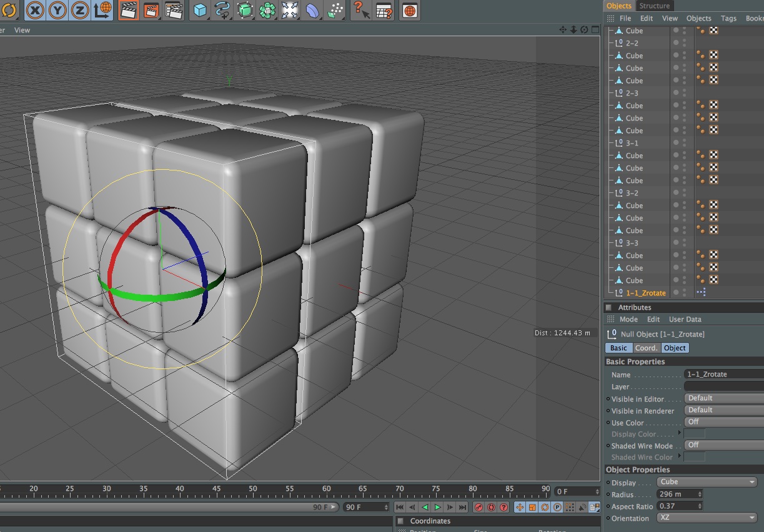Click the Radius value stepper arrows

[x=700, y=494]
